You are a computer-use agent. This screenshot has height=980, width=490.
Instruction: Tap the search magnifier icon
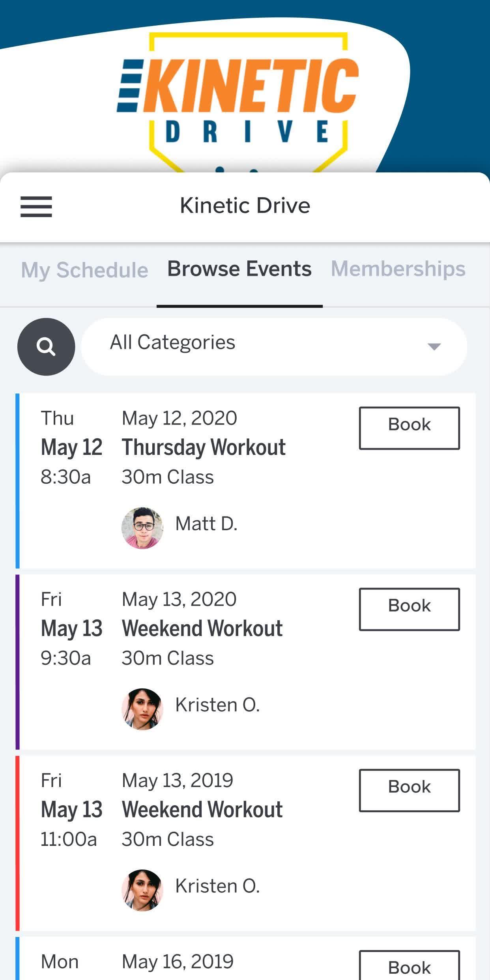pyautogui.click(x=46, y=347)
